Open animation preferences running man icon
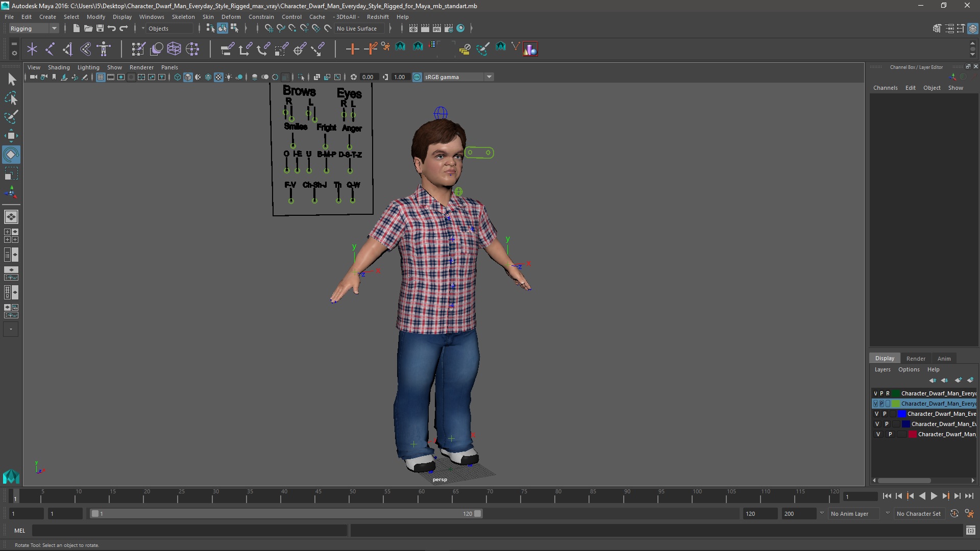This screenshot has width=980, height=551. pyautogui.click(x=969, y=514)
